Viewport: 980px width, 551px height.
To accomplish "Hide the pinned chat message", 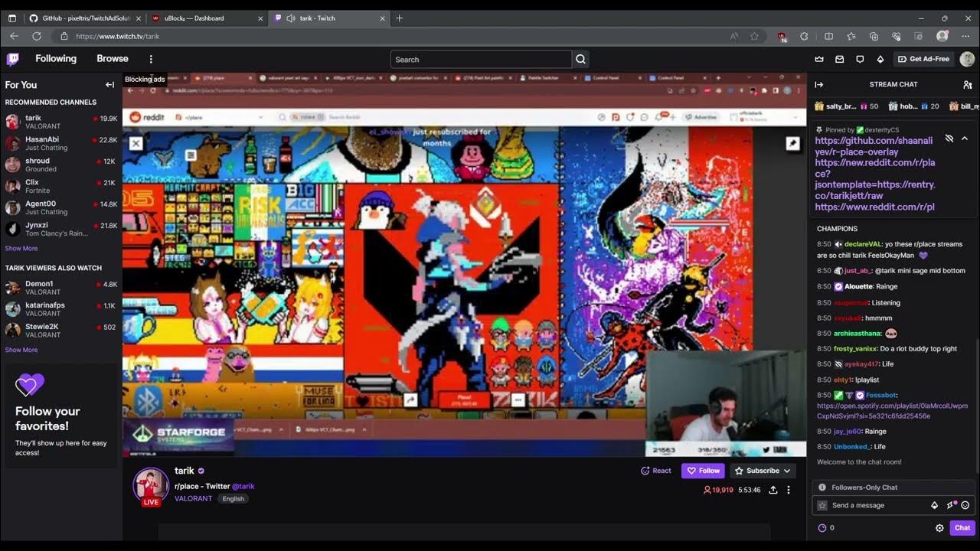I will point(949,139).
